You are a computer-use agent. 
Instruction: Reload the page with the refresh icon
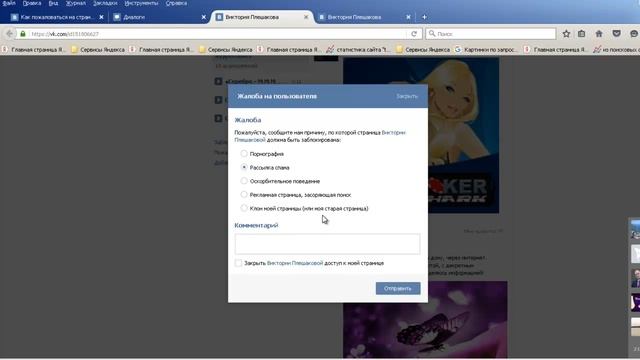click(414, 34)
